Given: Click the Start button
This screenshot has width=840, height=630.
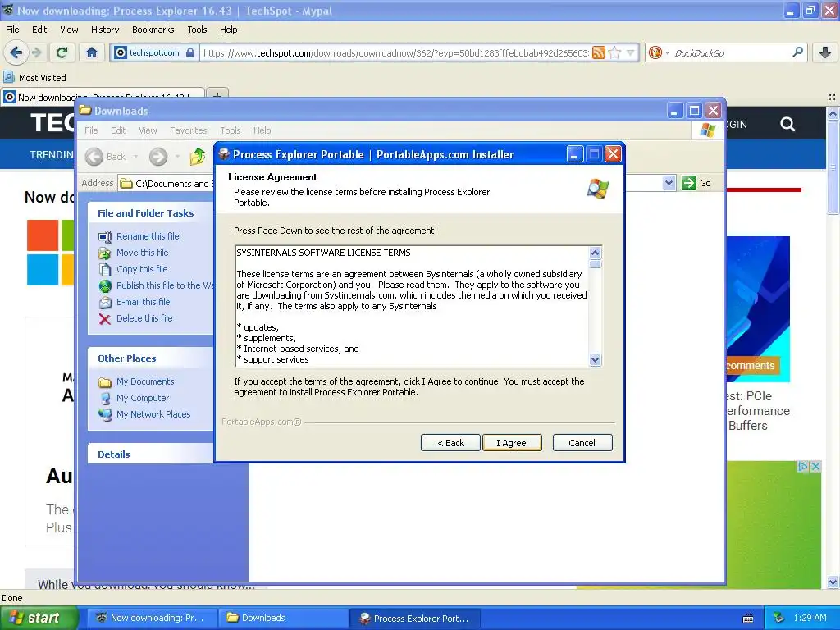Looking at the screenshot, I should (x=39, y=618).
